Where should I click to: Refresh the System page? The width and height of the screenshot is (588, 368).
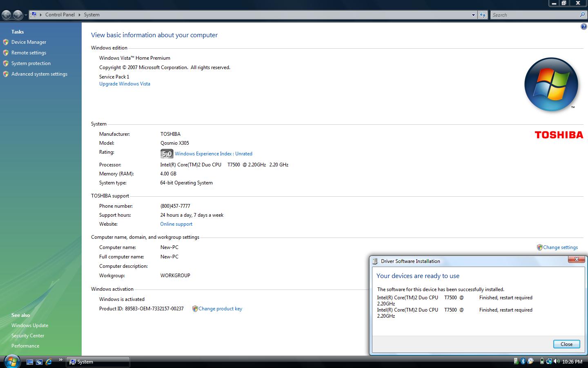(x=483, y=15)
